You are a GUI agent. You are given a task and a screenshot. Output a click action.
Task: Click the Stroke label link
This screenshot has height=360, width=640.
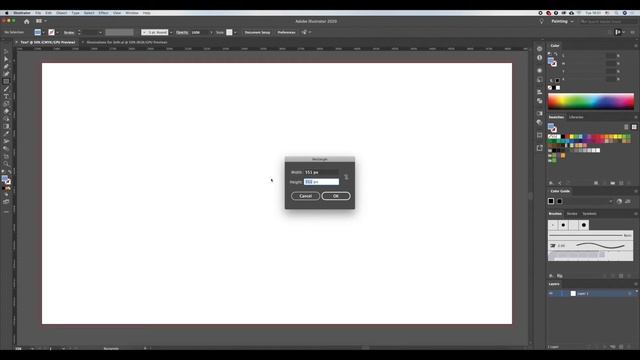pos(69,32)
